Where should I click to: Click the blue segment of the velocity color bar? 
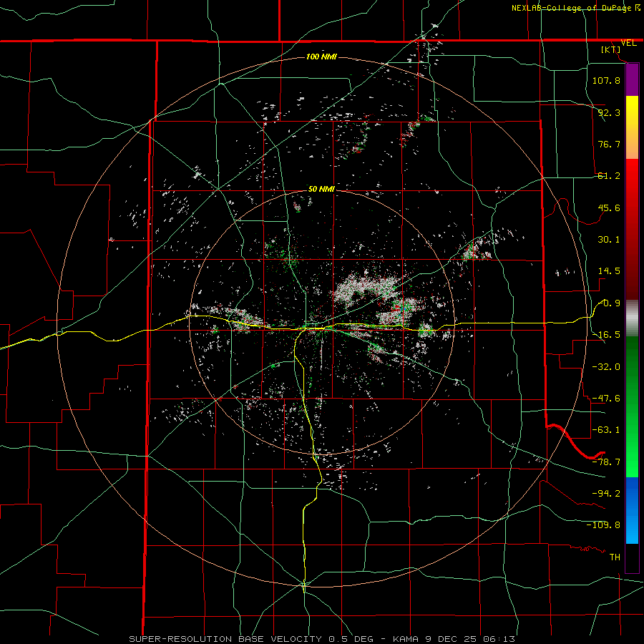632,510
